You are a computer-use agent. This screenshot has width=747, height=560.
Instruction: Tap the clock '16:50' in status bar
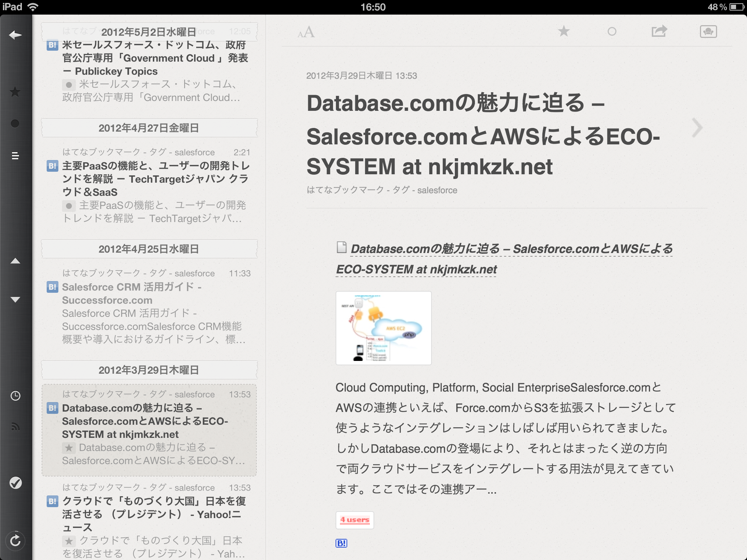coord(373,7)
